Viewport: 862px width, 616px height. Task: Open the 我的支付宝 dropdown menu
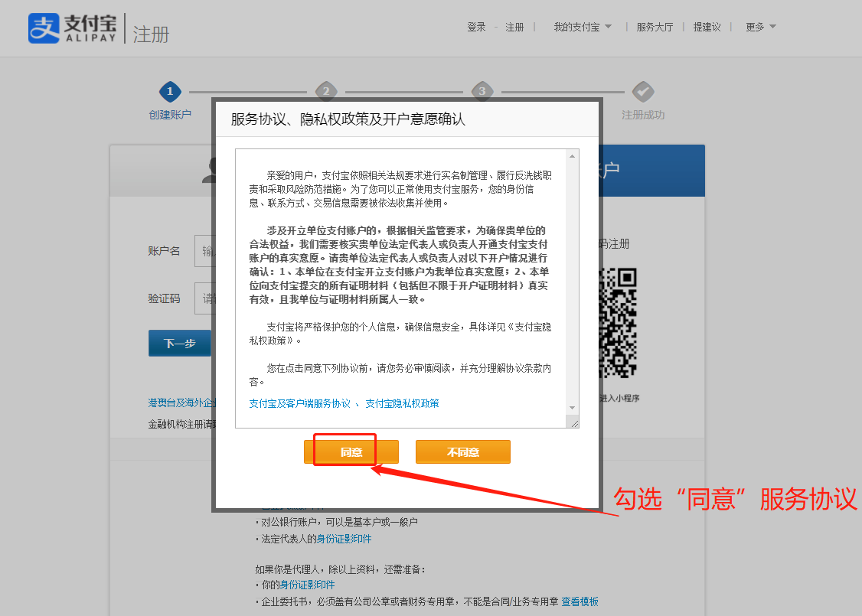(582, 27)
